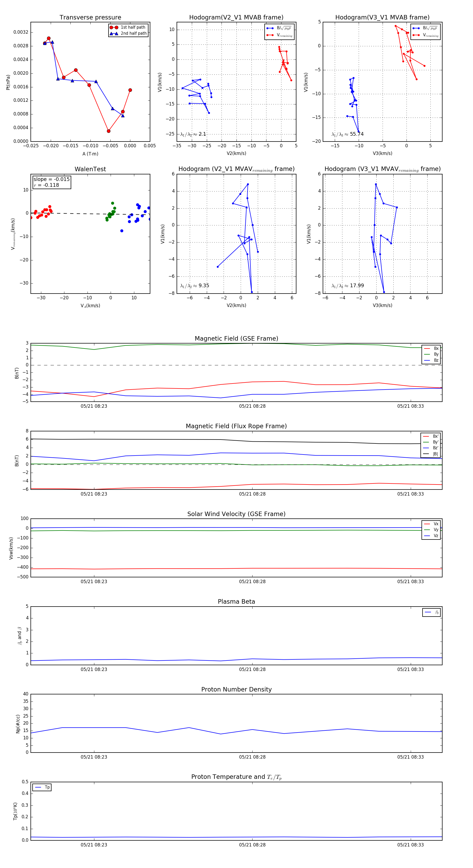Select B/√μ0ρ legend entry in V2_V1 MVAB hodogram
Image resolution: width=473 pixels, height=868 pixels.
(279, 28)
